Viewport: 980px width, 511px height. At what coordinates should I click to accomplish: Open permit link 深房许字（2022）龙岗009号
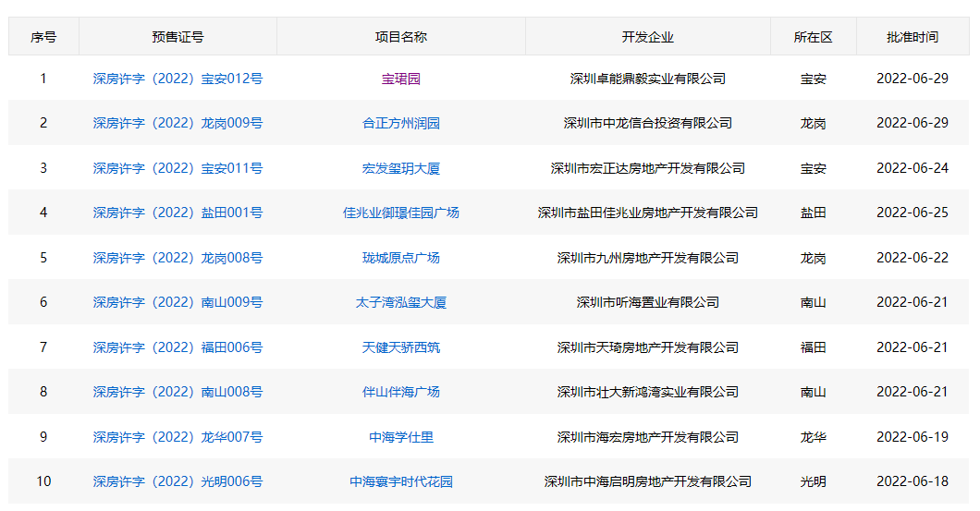pyautogui.click(x=178, y=123)
